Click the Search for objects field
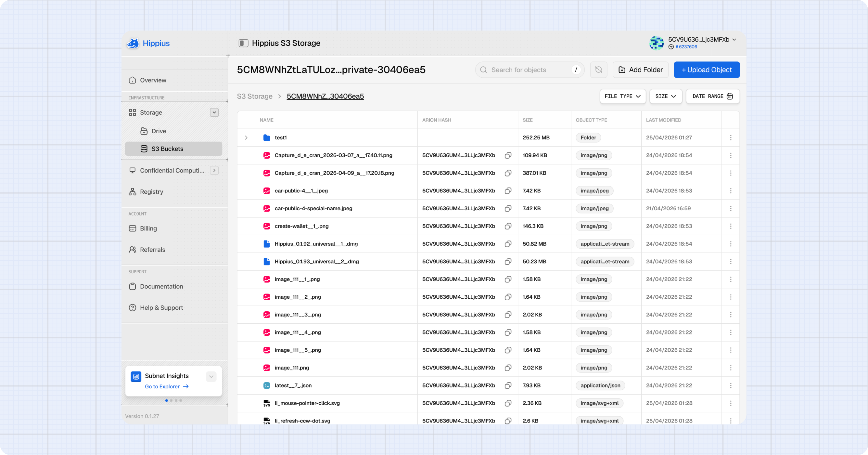 (530, 70)
